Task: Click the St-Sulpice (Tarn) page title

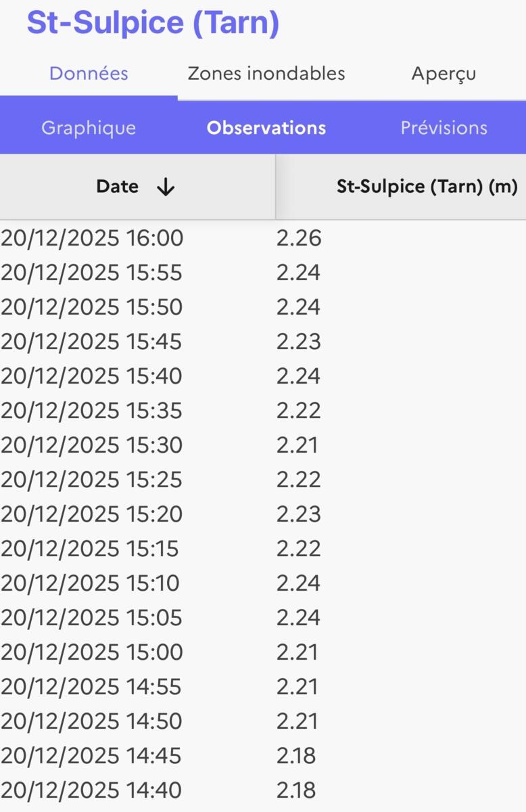Action: click(153, 23)
